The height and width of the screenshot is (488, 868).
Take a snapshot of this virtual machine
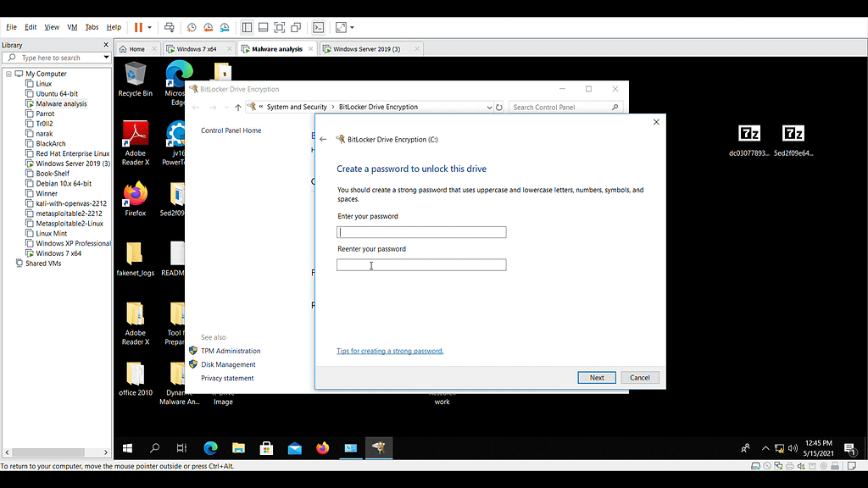tap(192, 27)
